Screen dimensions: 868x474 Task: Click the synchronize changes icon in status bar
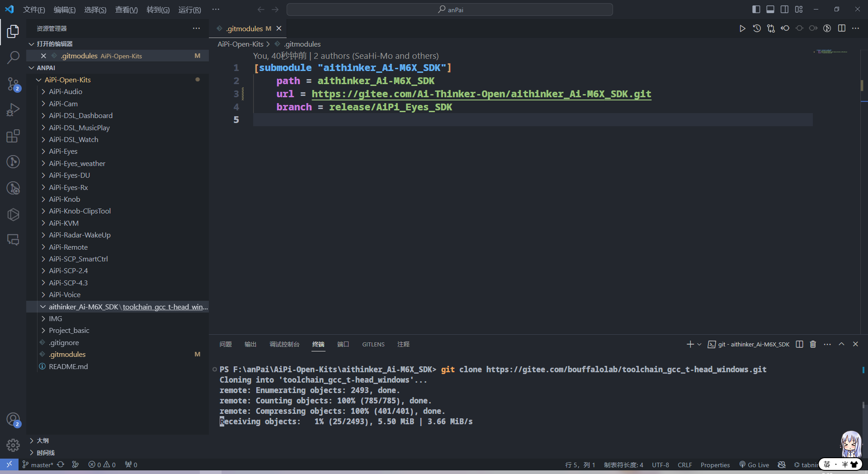tap(61, 465)
